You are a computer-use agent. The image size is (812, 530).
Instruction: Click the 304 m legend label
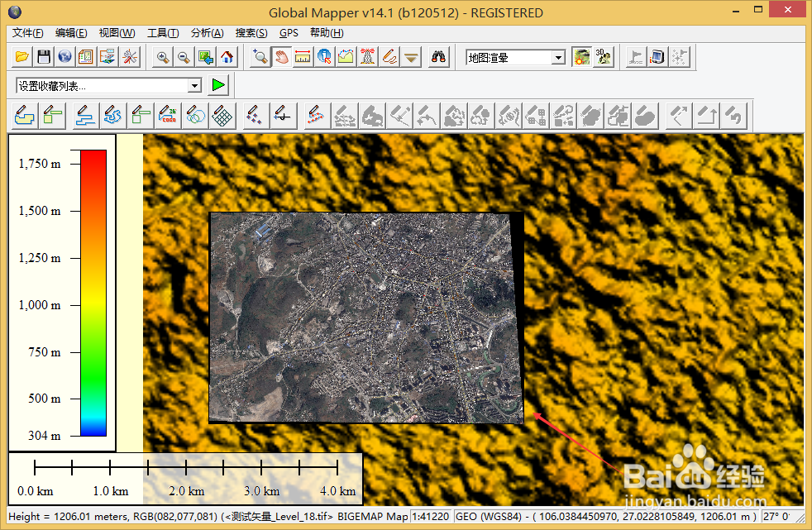click(x=45, y=436)
